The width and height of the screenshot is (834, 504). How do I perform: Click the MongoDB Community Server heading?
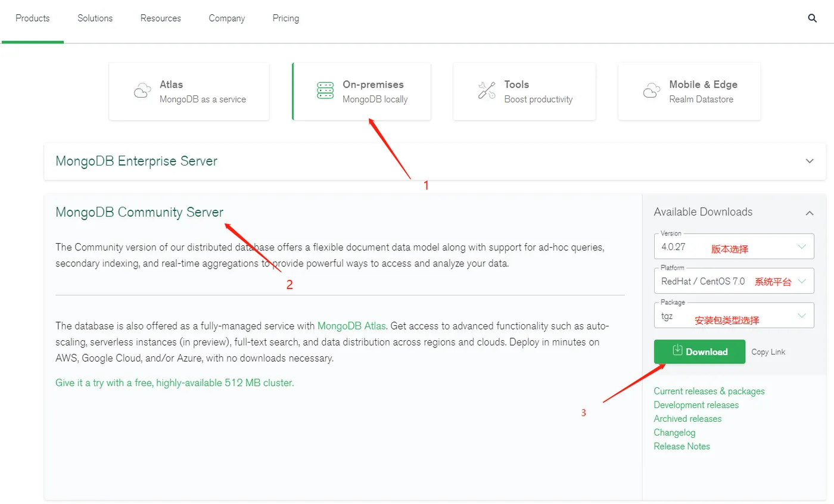(x=139, y=212)
